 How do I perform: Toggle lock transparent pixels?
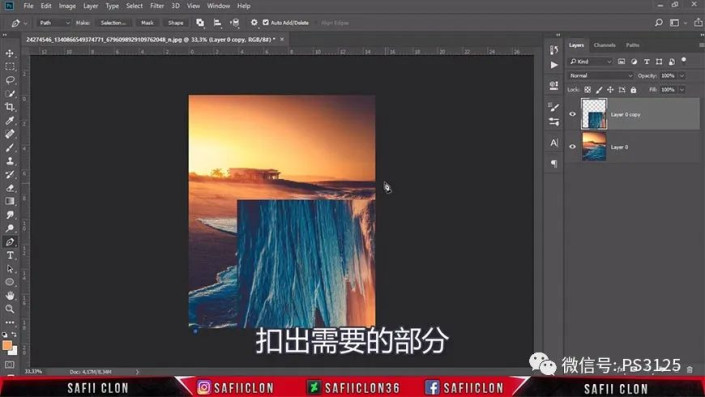tap(587, 90)
